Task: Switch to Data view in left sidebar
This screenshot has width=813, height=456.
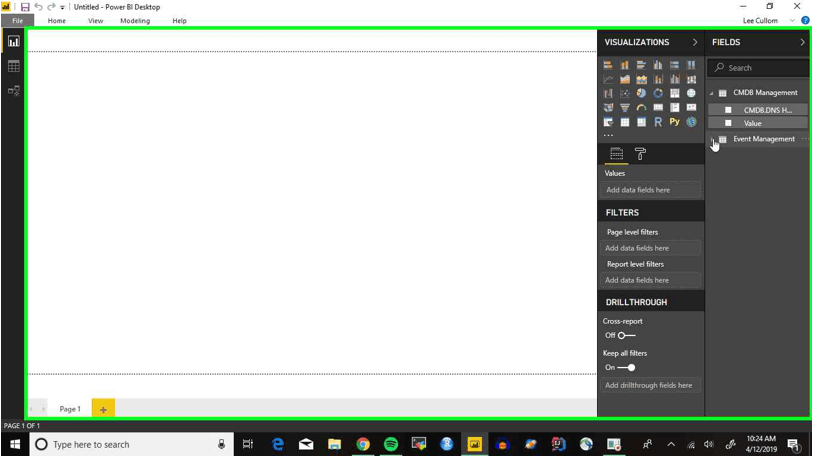Action: 13,66
